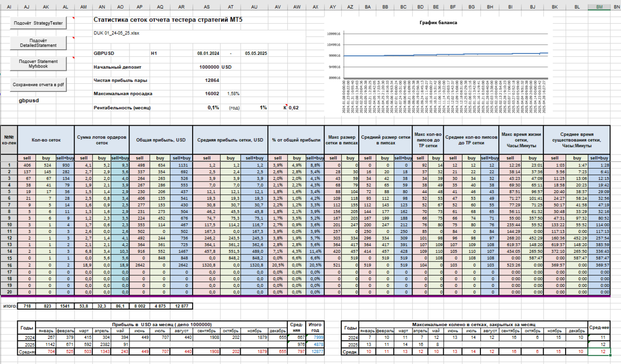Select the 'Итого год' header cell
The image size is (621, 364).
click(x=315, y=327)
